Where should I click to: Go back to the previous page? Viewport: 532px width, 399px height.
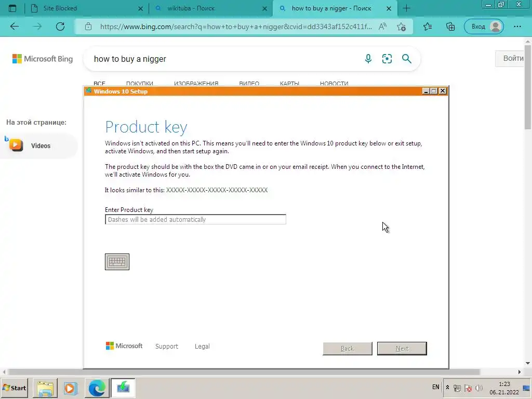15,26
